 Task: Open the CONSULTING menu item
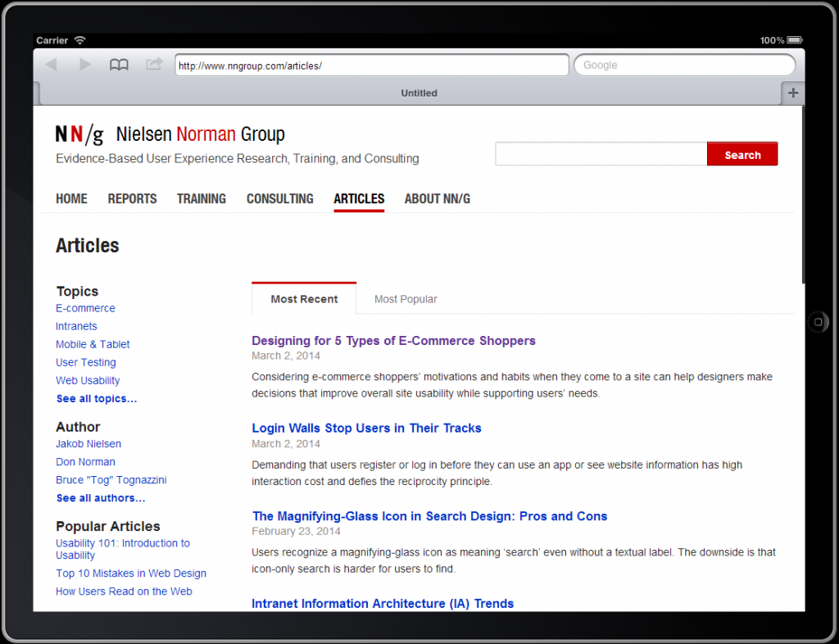coord(280,199)
